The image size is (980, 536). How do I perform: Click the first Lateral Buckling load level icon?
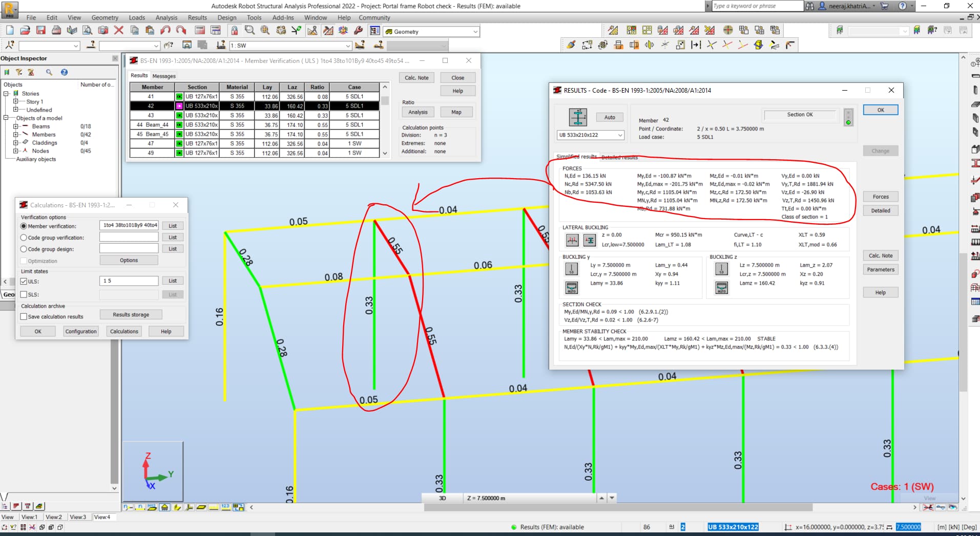(x=572, y=240)
